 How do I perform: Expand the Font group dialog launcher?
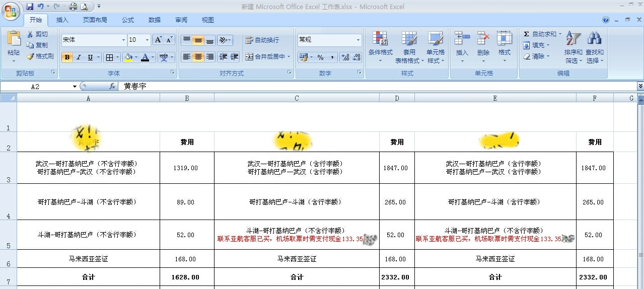[x=174, y=73]
